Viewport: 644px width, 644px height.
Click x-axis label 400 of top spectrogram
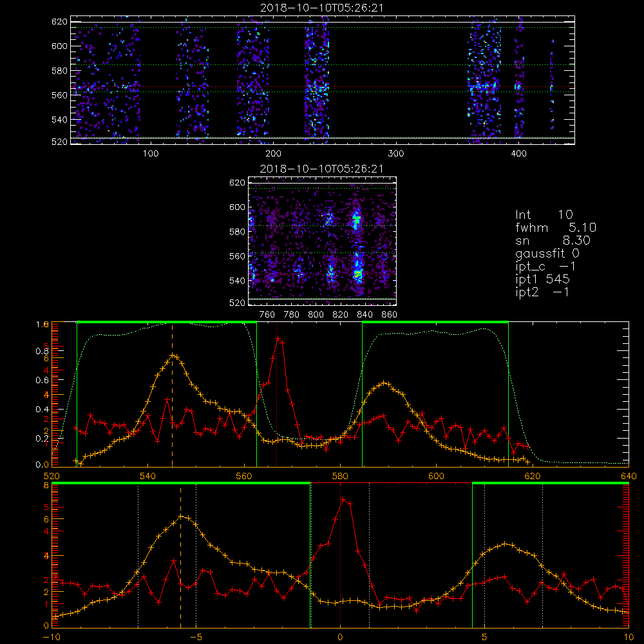coord(518,154)
